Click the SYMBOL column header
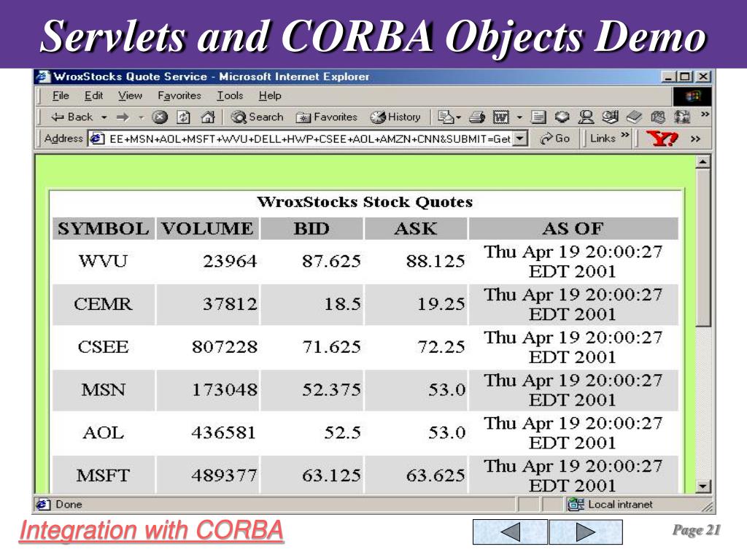 (x=104, y=228)
